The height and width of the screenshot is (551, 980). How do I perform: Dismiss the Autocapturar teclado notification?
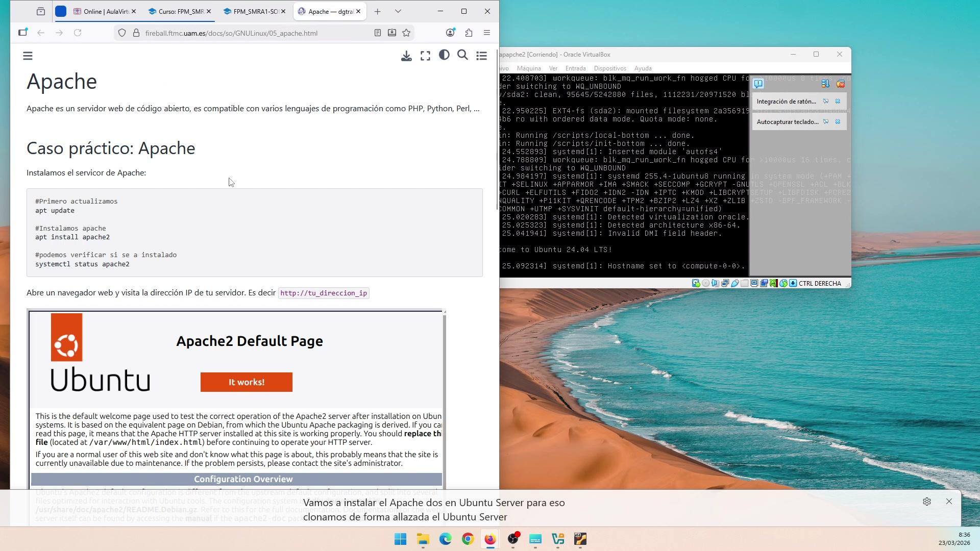tap(838, 121)
